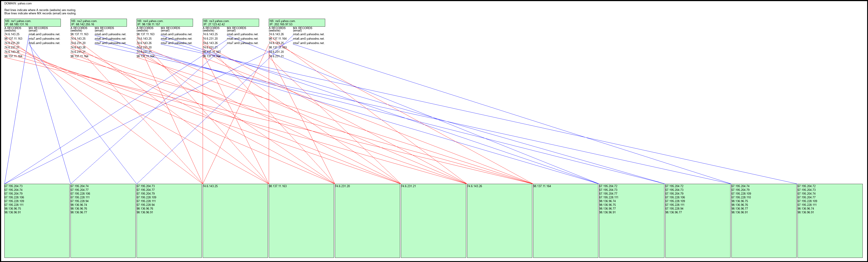Click the 74.6.143.25 destination box
868x262 pixels.
(x=235, y=221)
